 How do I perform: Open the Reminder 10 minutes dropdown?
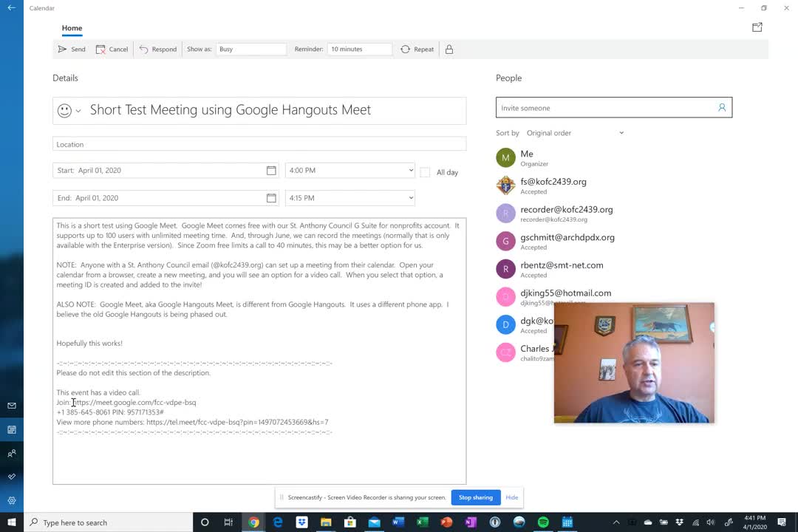(359, 50)
